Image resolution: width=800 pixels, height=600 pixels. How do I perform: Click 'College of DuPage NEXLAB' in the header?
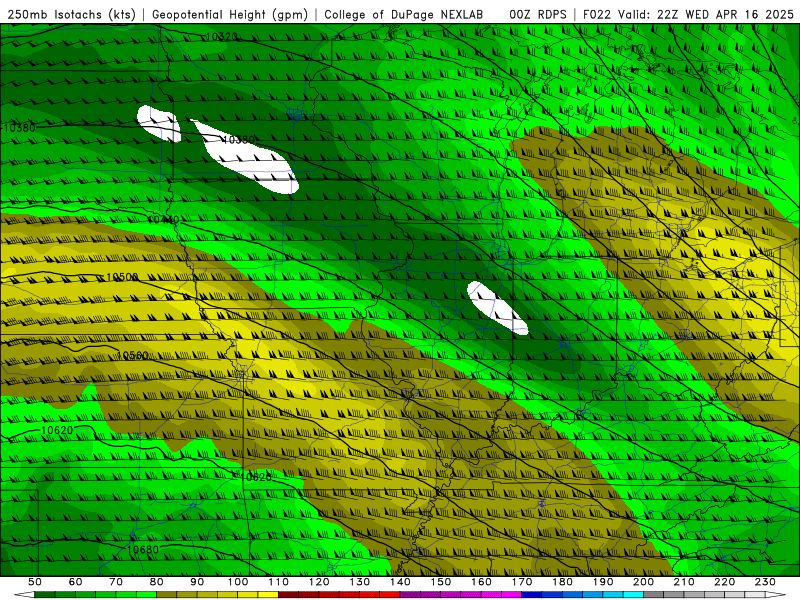coord(404,14)
